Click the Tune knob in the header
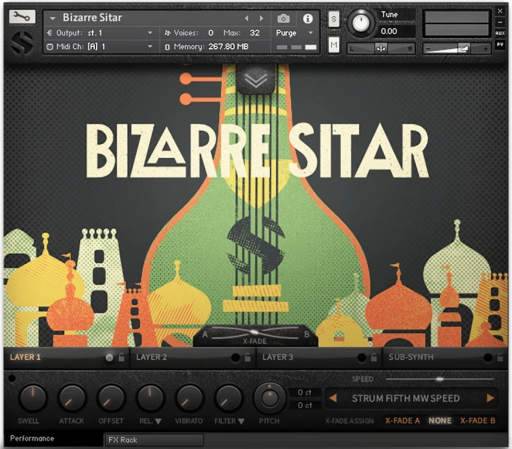512x449 pixels. [x=361, y=23]
